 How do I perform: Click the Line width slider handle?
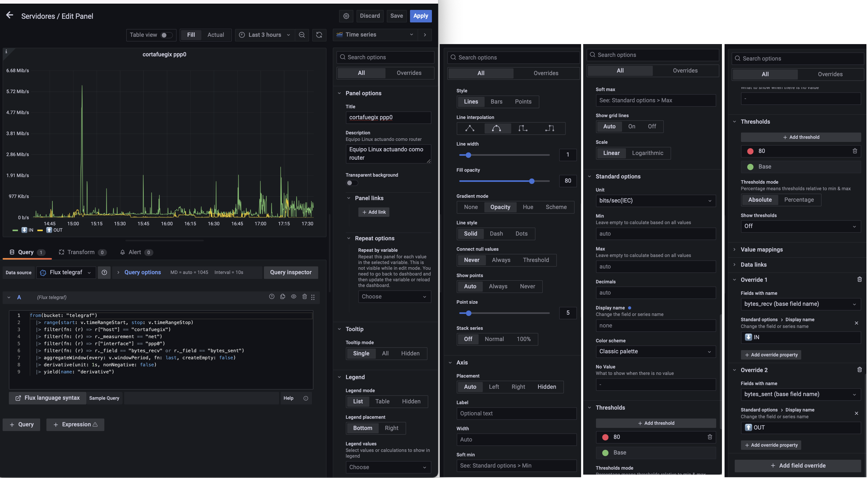point(468,155)
